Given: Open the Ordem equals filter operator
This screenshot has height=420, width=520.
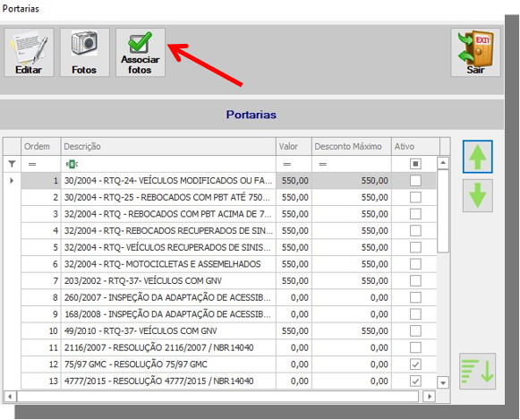Looking at the screenshot, I should click(32, 164).
